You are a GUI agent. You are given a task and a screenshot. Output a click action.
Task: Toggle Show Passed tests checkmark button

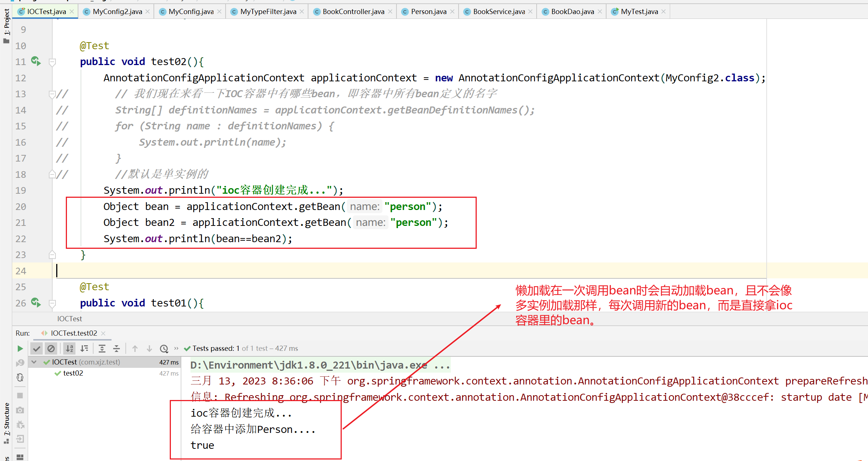point(36,349)
